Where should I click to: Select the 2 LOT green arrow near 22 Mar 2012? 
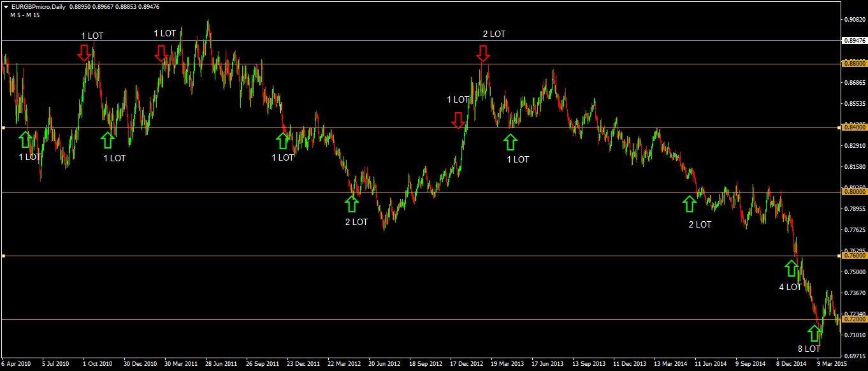pyautogui.click(x=352, y=205)
